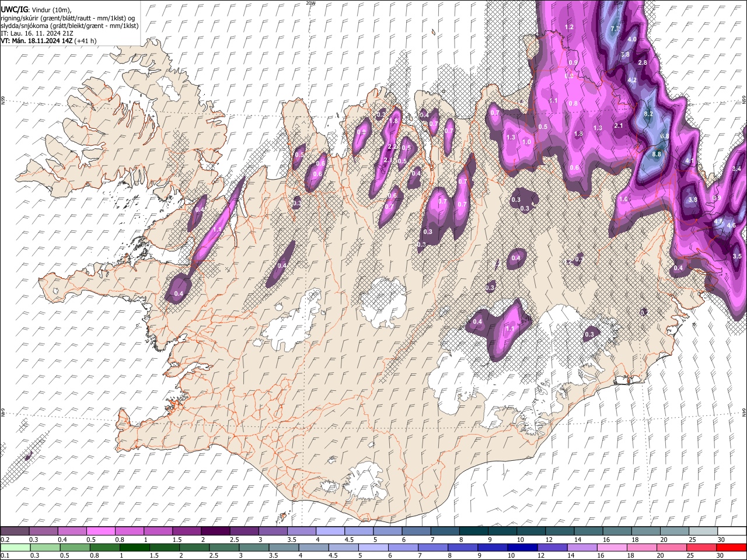Click the 8.8 precipitation value on the map
Image resolution: width=747 pixels, height=560 pixels.
(656, 154)
